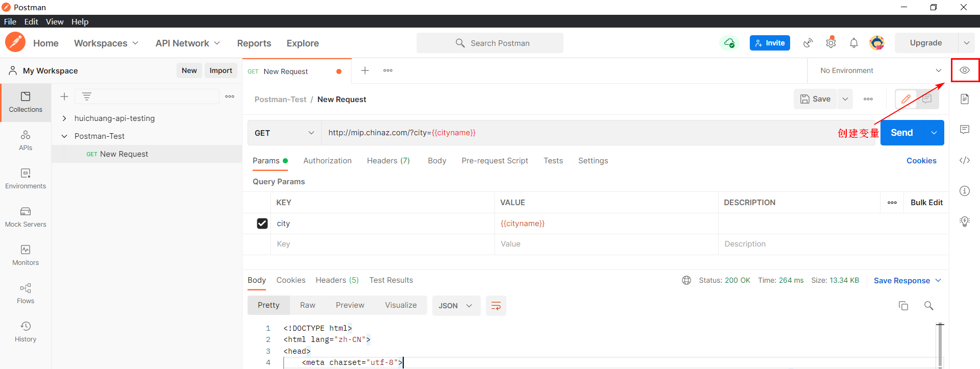This screenshot has height=369, width=980.
Task: Switch to edit mode pencil icon
Action: [906, 99]
